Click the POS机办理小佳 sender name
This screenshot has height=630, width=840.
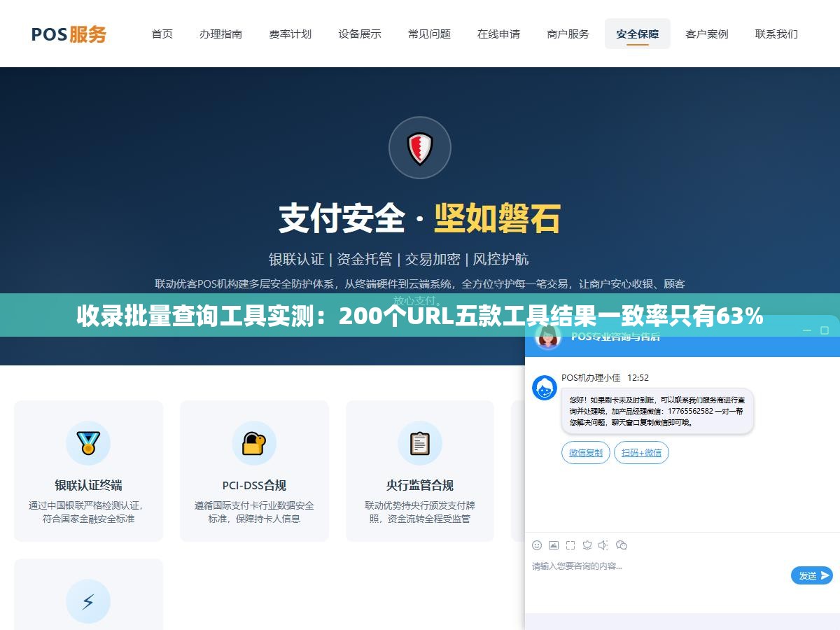(x=591, y=377)
